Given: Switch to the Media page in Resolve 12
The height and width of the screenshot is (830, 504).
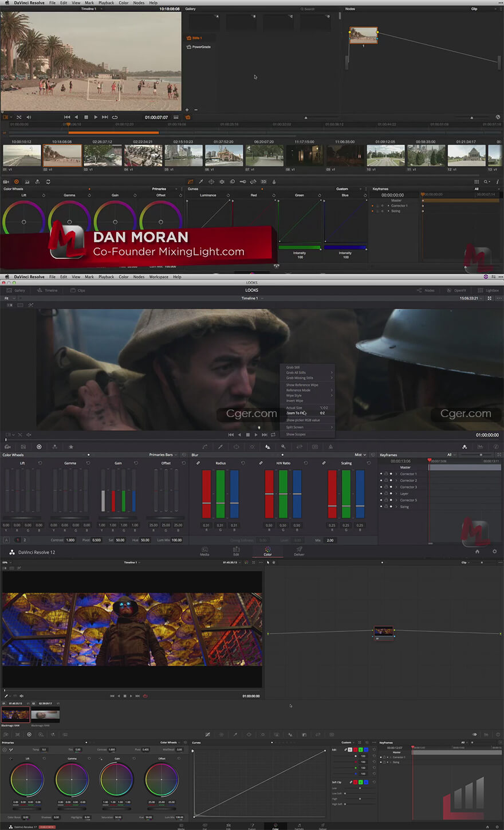Looking at the screenshot, I should coord(204,551).
